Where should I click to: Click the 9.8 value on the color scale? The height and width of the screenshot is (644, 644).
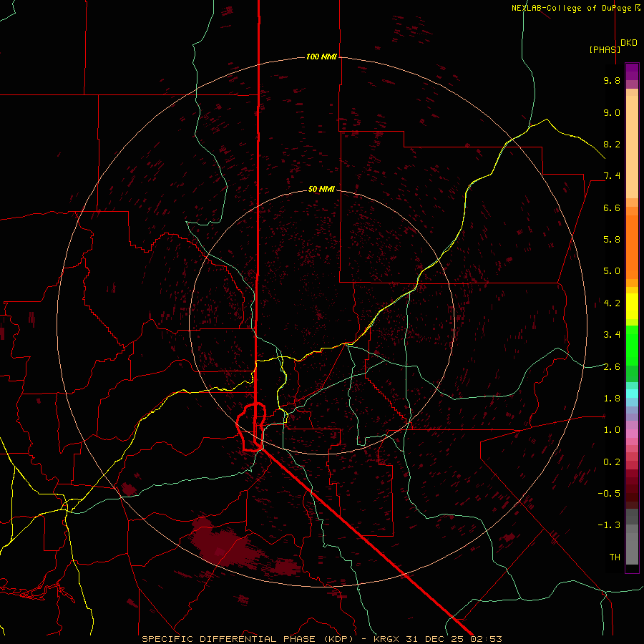(x=612, y=80)
